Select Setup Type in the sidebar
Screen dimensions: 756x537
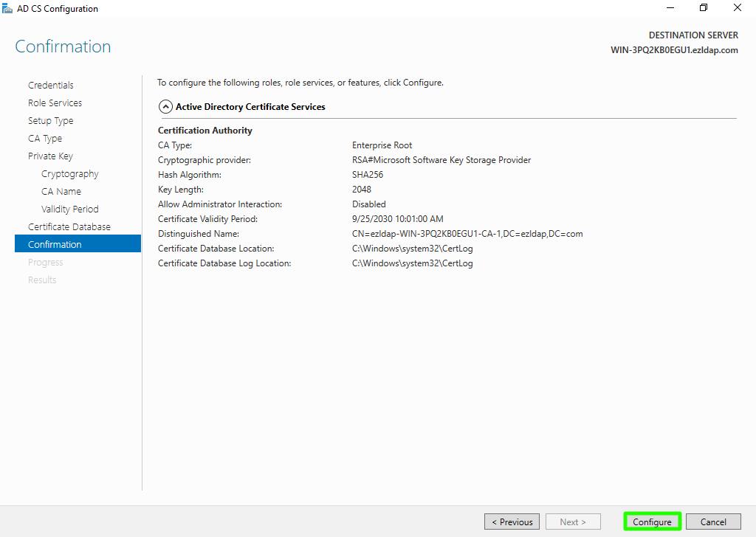tap(50, 121)
